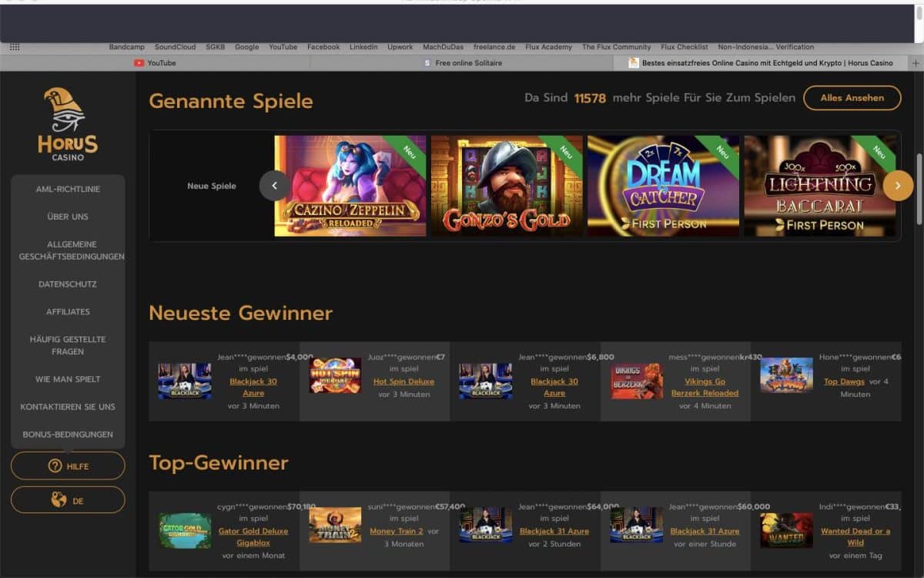The height and width of the screenshot is (578, 924).
Task: Open the Upwork bookmark
Action: [x=400, y=47]
